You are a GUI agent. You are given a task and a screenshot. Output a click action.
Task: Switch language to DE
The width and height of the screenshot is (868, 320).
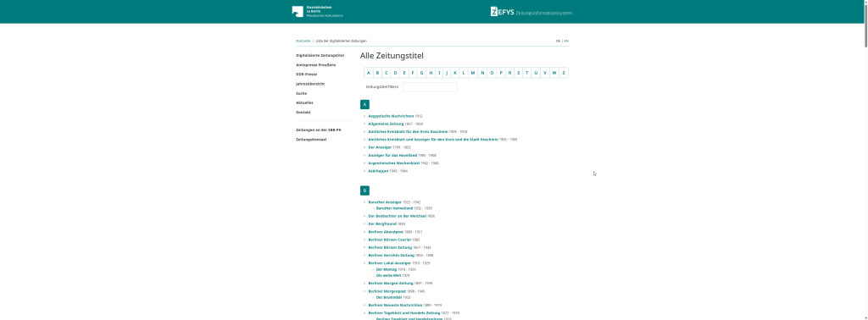(x=558, y=41)
